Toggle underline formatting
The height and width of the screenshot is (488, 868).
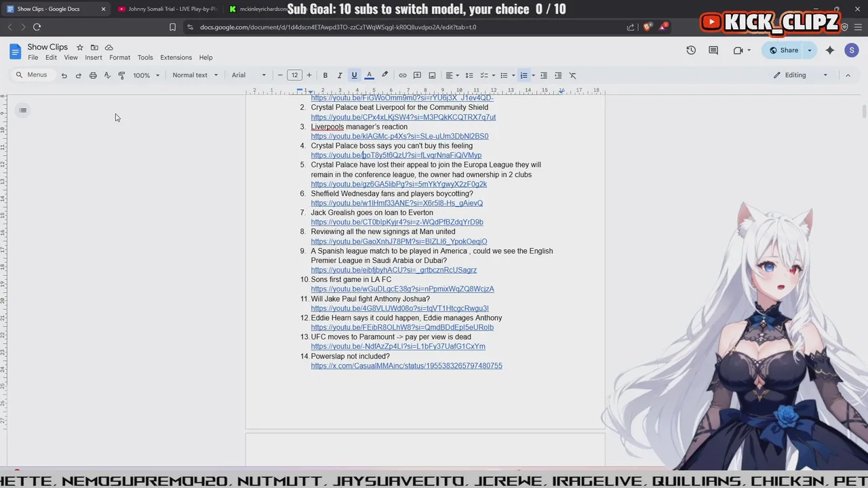click(x=354, y=75)
